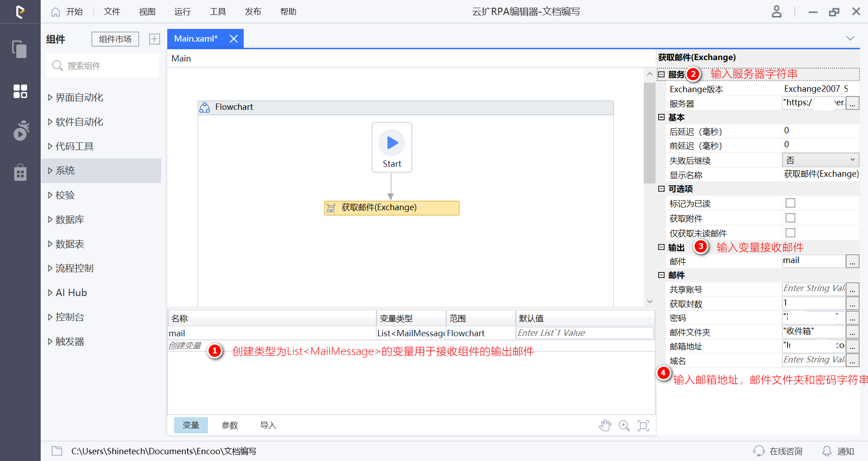Expand the 软件自动化 component group

coord(50,122)
